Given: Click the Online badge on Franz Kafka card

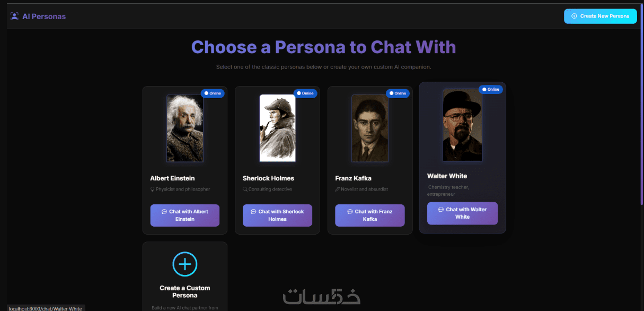Looking at the screenshot, I should [398, 93].
